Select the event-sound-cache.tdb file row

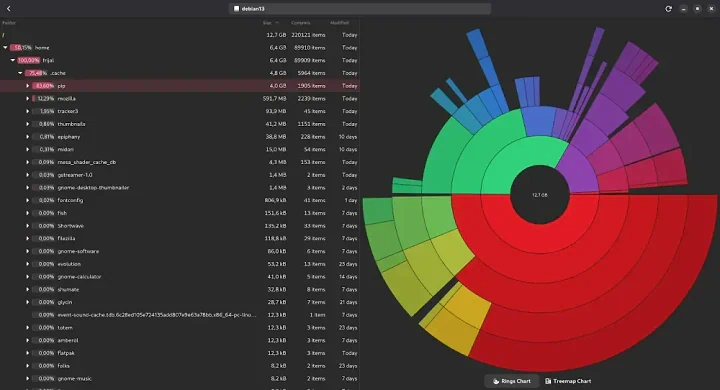point(180,315)
